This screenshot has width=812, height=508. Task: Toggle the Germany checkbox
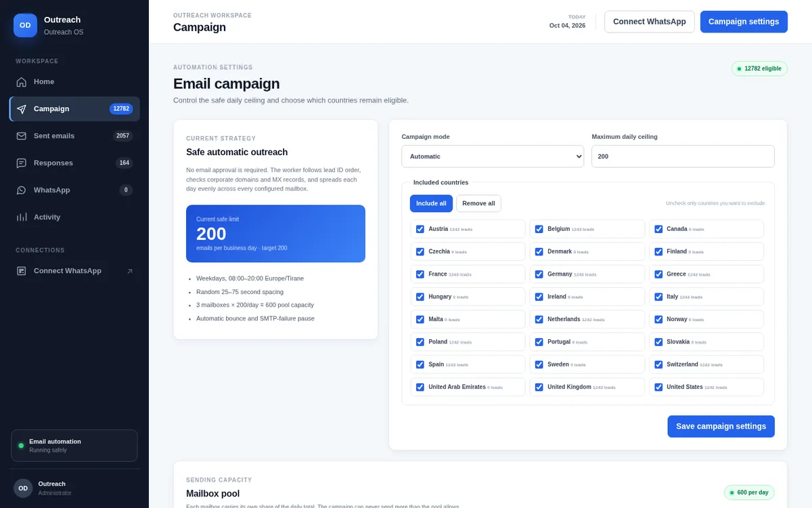pyautogui.click(x=539, y=274)
